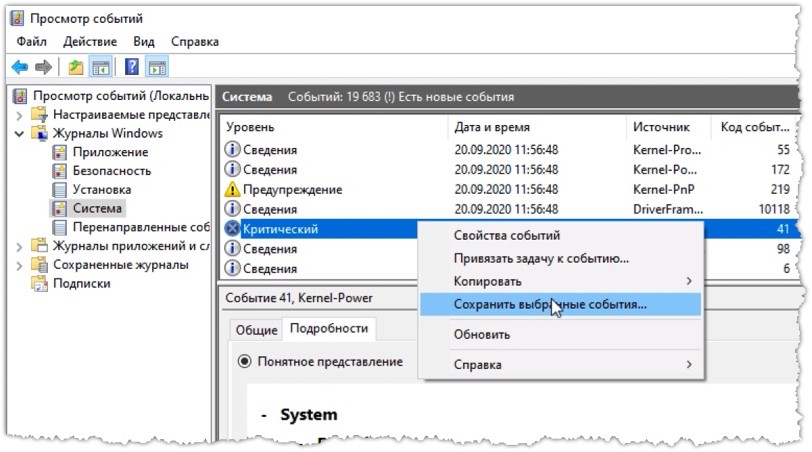The image size is (812, 452).
Task: Open the blue Help question mark icon
Action: coord(132,67)
